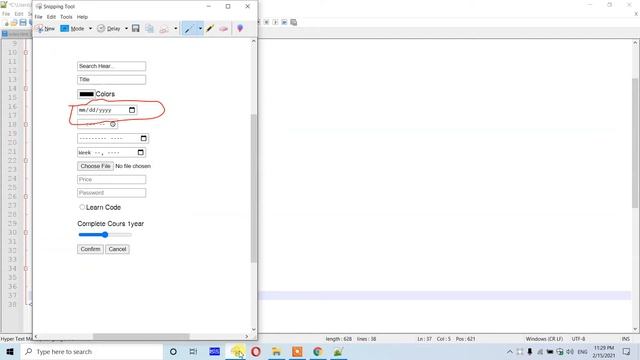Image resolution: width=640 pixels, height=360 pixels.
Task: Collapse fold marker at line 26
Action: click(x=26, y=196)
